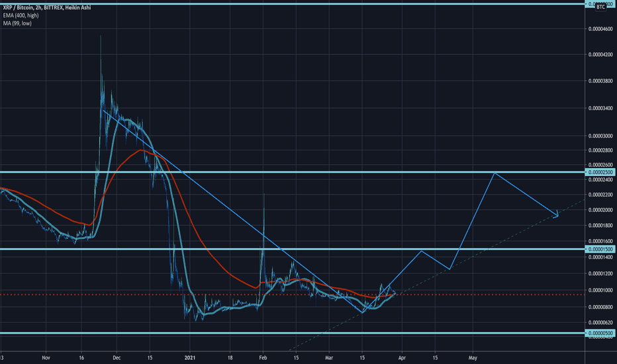
Task: Click the XRP / Bitcoin symbol title
Action: (47, 7)
